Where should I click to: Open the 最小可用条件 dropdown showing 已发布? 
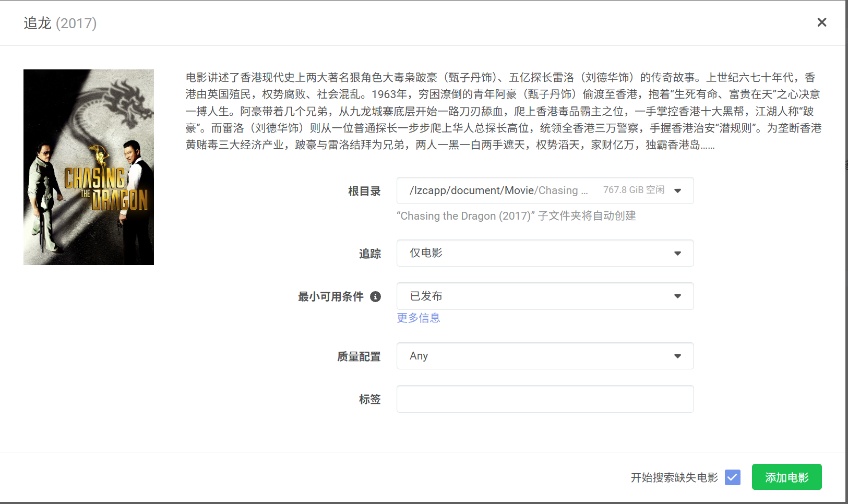point(545,296)
